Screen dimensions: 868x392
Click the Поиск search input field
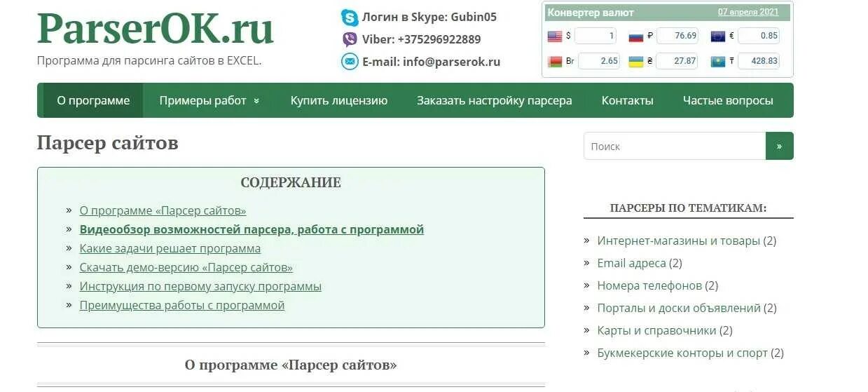tap(675, 146)
